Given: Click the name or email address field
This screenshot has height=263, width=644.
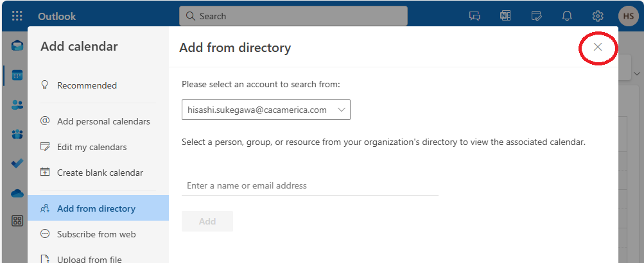Looking at the screenshot, I should (x=309, y=185).
